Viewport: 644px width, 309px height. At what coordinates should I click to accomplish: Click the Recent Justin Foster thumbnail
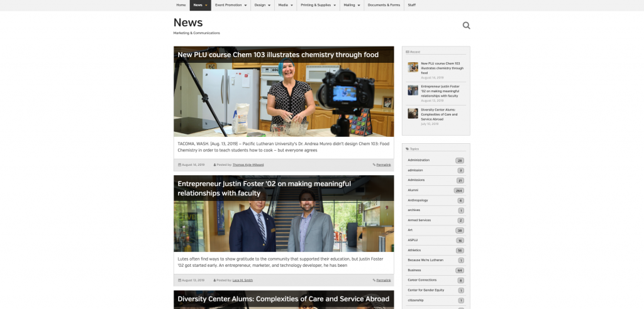coord(413,90)
